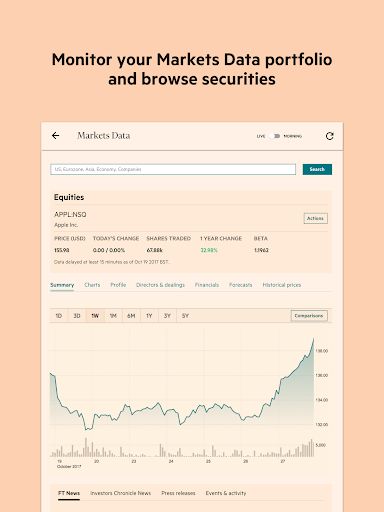This screenshot has height=512, width=384.
Task: Open the Profile tab
Action: [118, 285]
